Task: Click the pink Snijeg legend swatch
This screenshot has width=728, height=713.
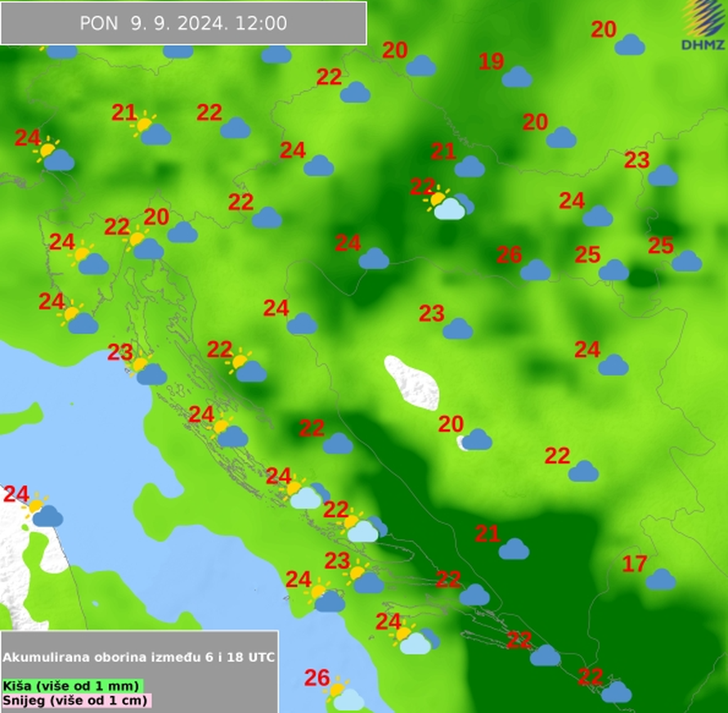Action: coord(77,700)
